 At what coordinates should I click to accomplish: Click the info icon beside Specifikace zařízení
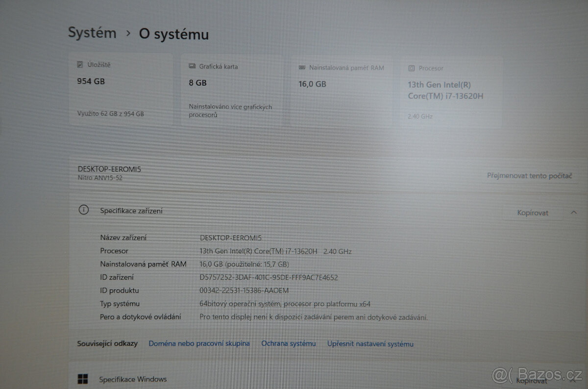click(83, 209)
